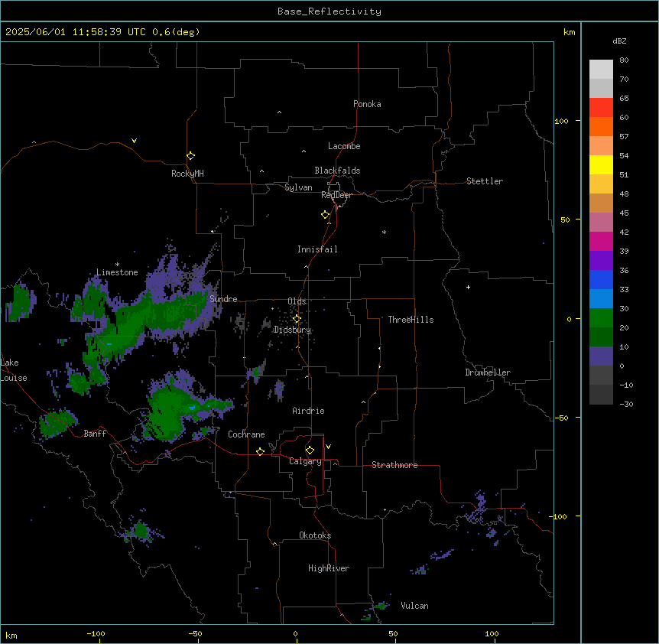Screen dimensions: 659x644
Task: Pick the lightest gray 80 dBZ legend swatch
Action: 601,70
